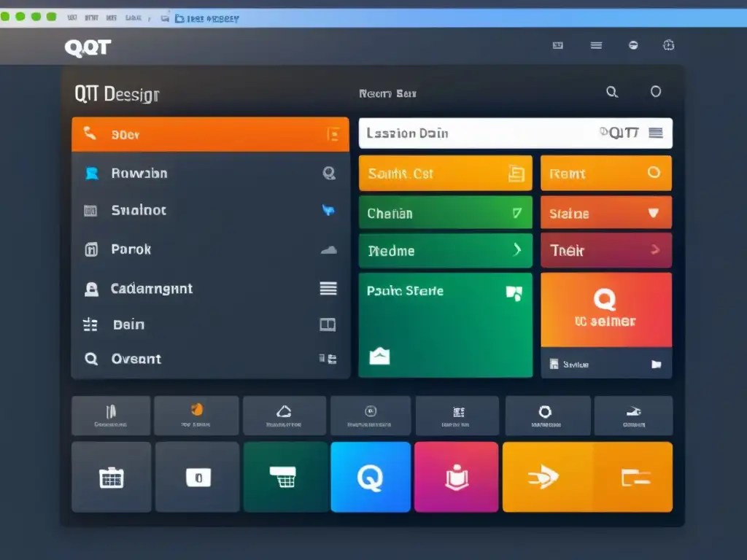Open settings with the gear icon top right
This screenshot has height=560, width=747.
coord(669,44)
